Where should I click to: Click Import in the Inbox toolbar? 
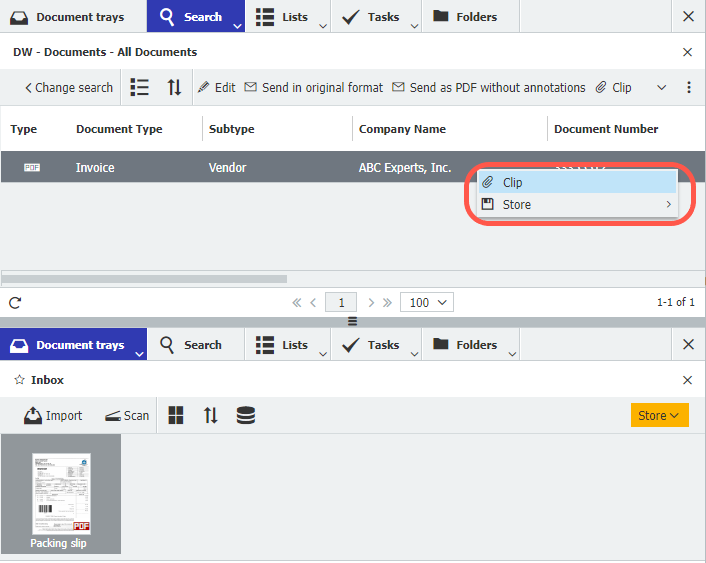(53, 415)
